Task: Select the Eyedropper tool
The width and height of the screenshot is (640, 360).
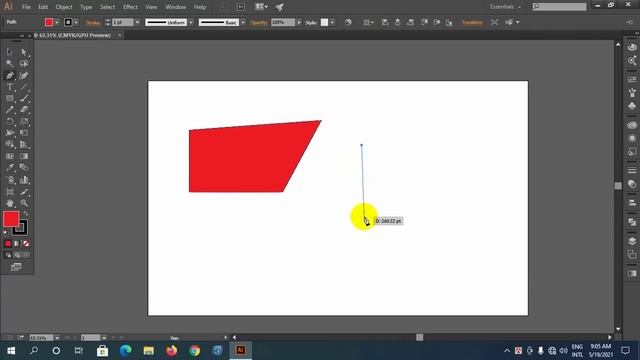Action: click(9, 168)
